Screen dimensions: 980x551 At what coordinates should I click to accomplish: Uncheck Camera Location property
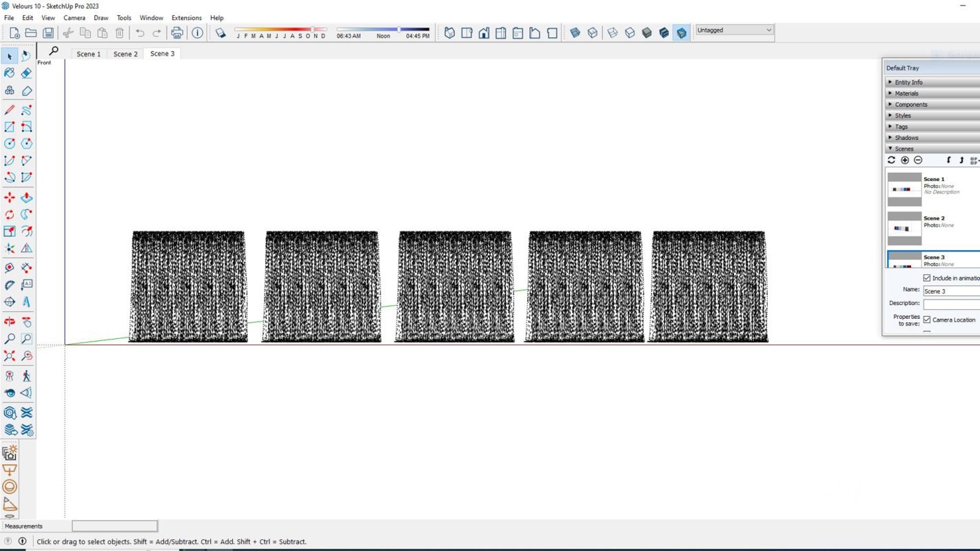pos(927,320)
